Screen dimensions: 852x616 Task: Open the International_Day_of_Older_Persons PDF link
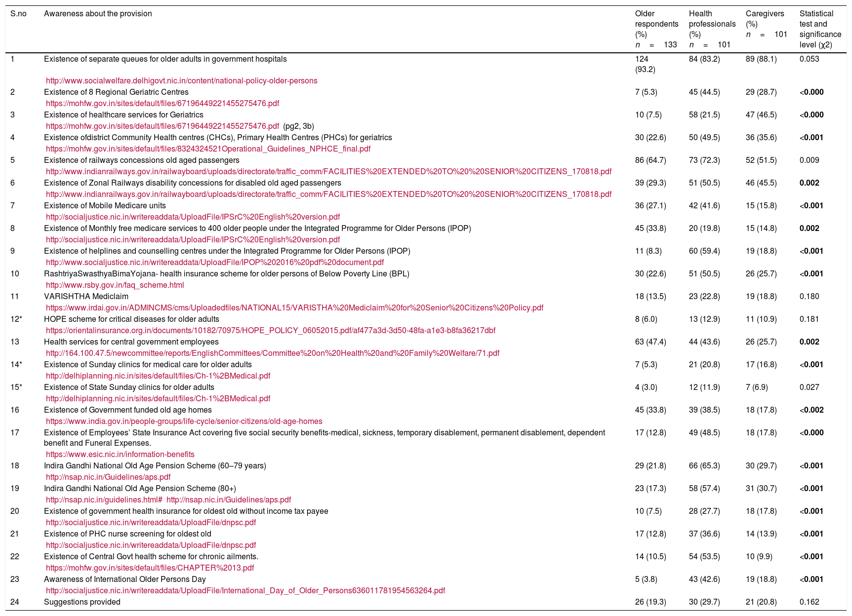pyautogui.click(x=245, y=590)
